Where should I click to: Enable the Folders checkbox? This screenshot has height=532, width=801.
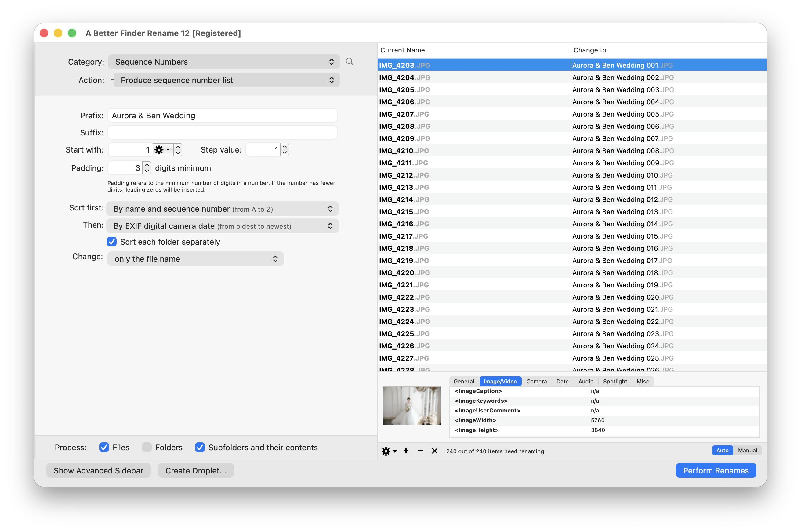pyautogui.click(x=147, y=447)
